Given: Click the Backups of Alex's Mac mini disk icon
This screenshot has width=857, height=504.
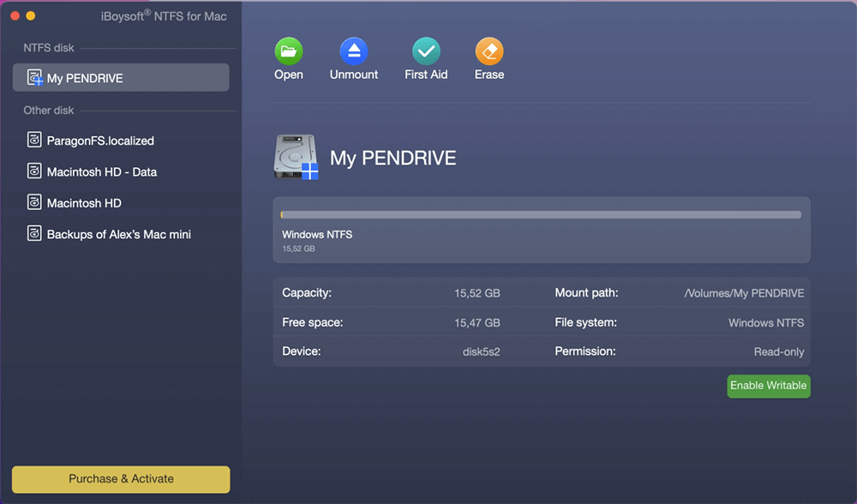Looking at the screenshot, I should click(x=34, y=233).
